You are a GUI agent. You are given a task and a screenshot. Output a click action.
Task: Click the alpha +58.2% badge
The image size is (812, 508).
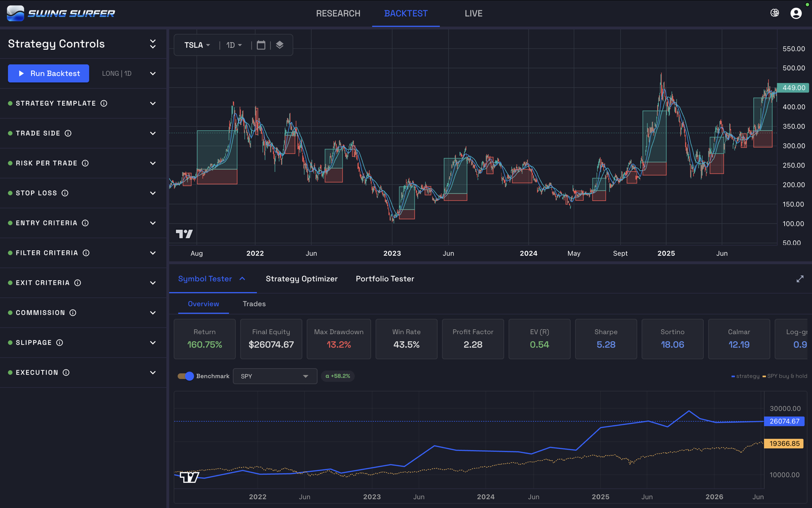(338, 376)
